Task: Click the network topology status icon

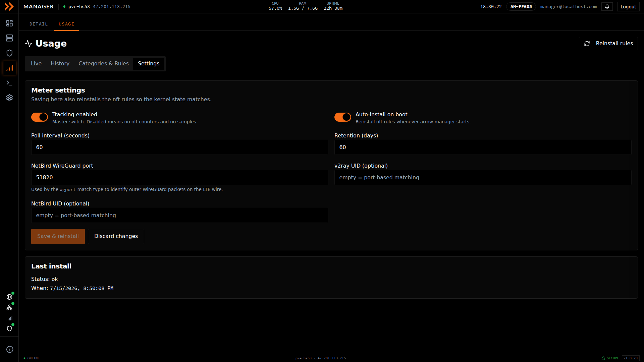Action: 9,307
